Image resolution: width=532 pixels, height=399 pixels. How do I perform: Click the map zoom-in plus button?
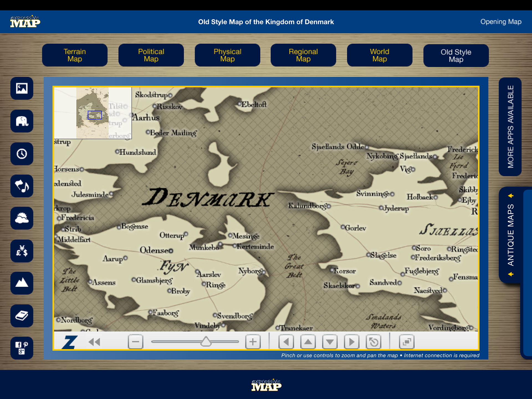[x=253, y=342]
